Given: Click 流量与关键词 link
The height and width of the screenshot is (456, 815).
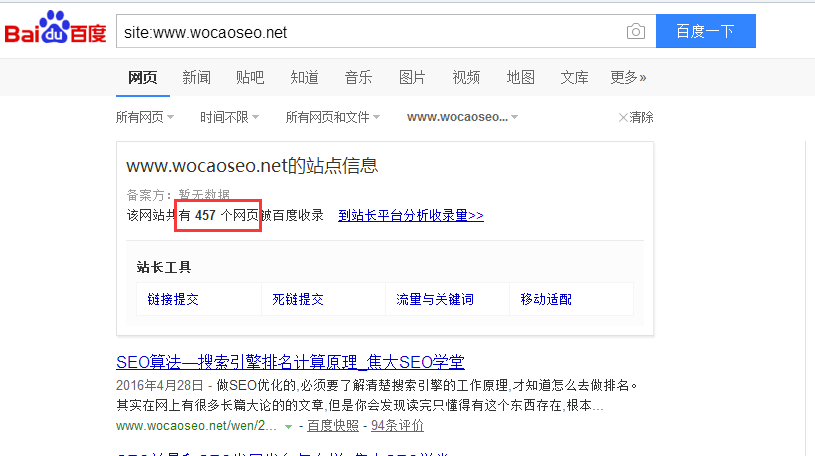Looking at the screenshot, I should click(435, 299).
